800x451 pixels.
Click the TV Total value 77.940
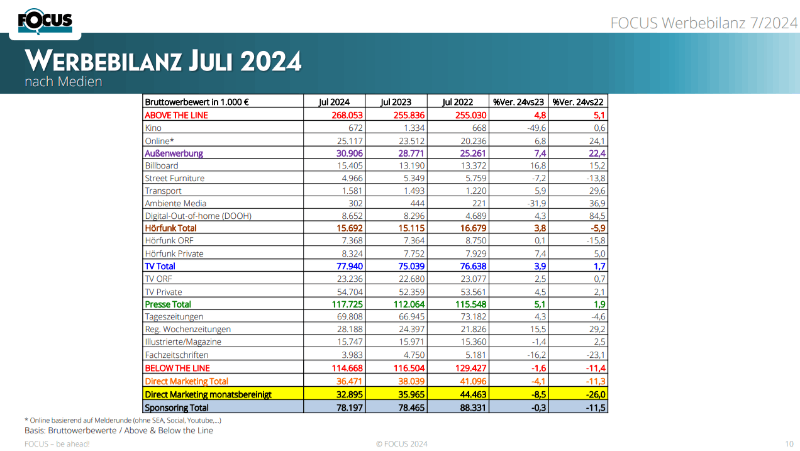point(349,266)
